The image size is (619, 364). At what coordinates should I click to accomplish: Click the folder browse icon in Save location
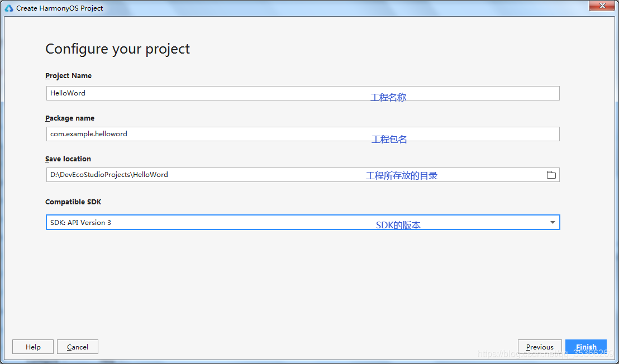[551, 175]
